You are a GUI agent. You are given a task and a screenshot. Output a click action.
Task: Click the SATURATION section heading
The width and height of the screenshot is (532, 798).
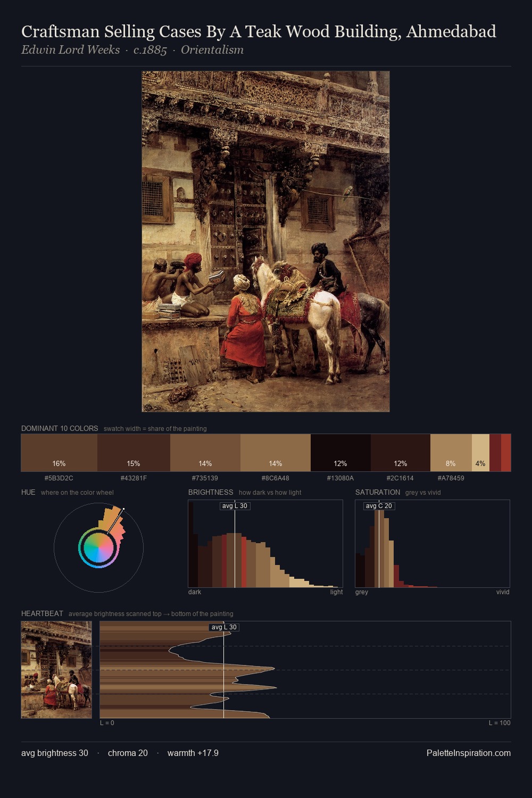coord(378,493)
